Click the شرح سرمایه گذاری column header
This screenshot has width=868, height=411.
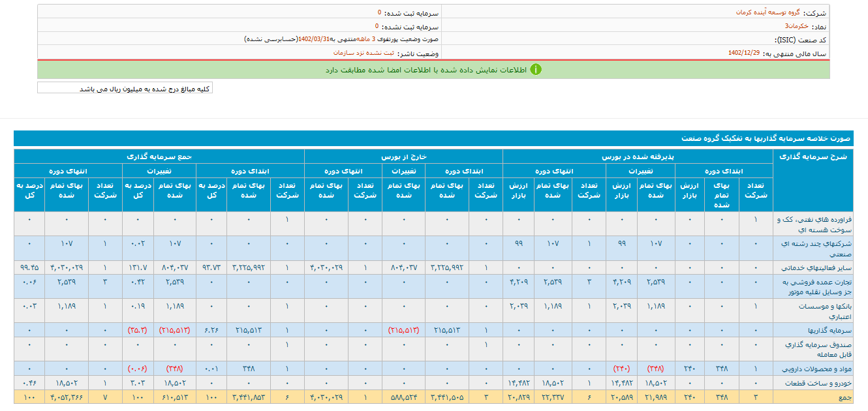click(812, 157)
